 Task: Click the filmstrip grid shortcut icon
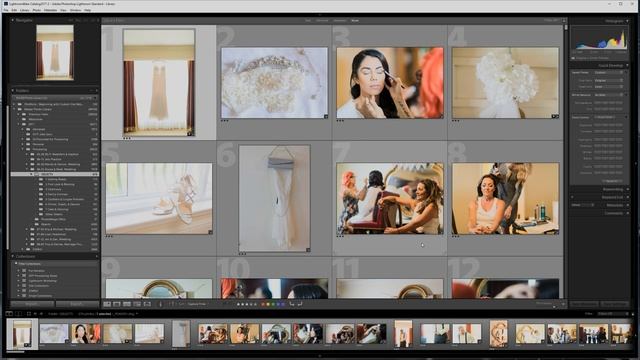click(x=29, y=314)
